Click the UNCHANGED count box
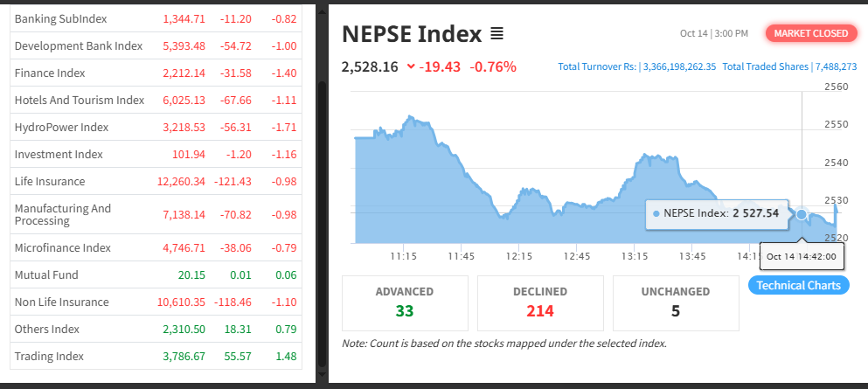The height and width of the screenshot is (389, 868). point(675,302)
